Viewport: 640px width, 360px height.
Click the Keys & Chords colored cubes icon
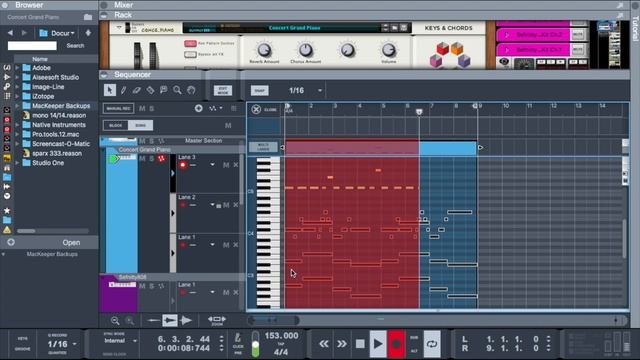pos(450,55)
